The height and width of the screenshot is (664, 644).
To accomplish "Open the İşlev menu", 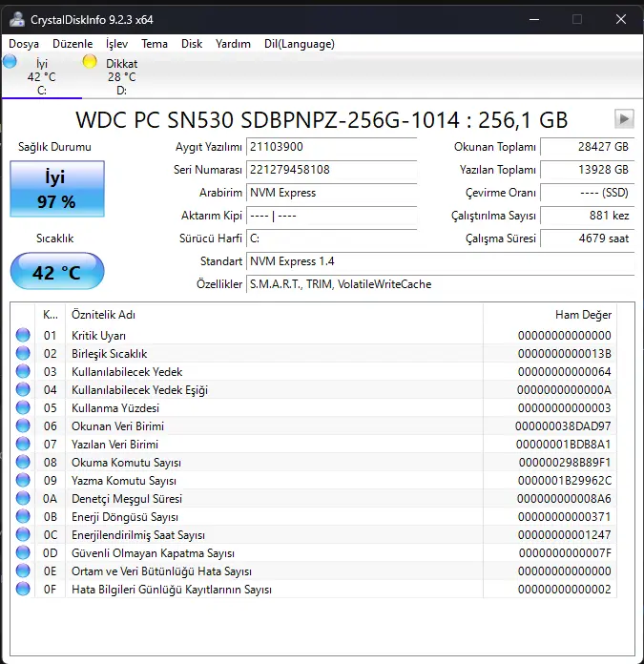I will tap(116, 44).
